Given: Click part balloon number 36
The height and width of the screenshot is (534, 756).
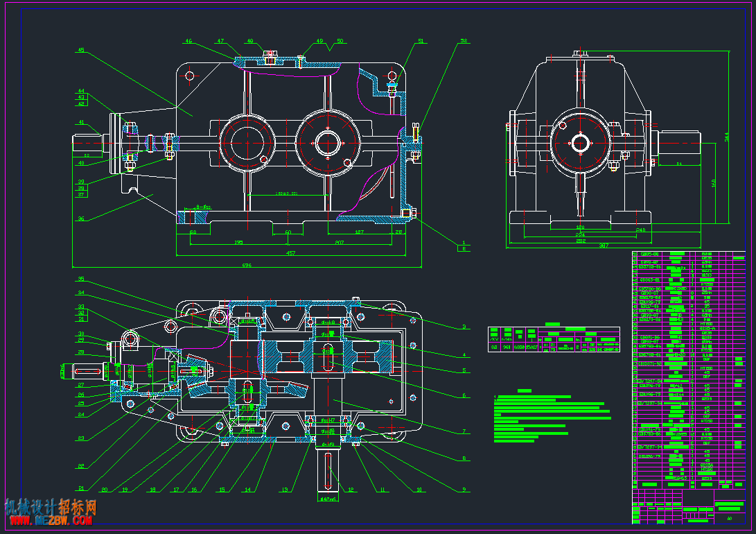Looking at the screenshot, I should [81, 218].
